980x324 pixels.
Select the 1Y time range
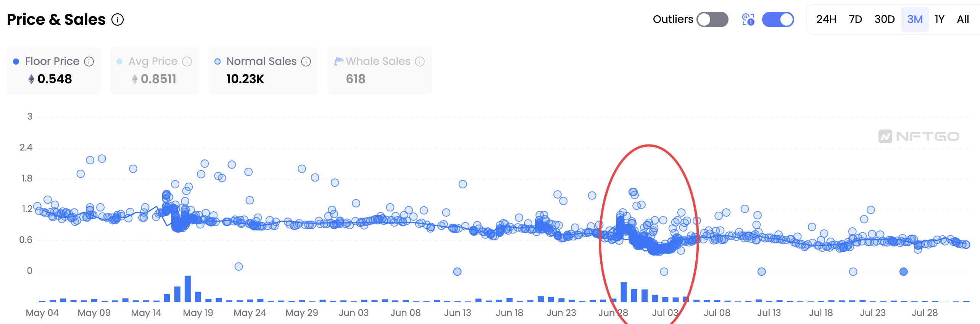click(939, 19)
